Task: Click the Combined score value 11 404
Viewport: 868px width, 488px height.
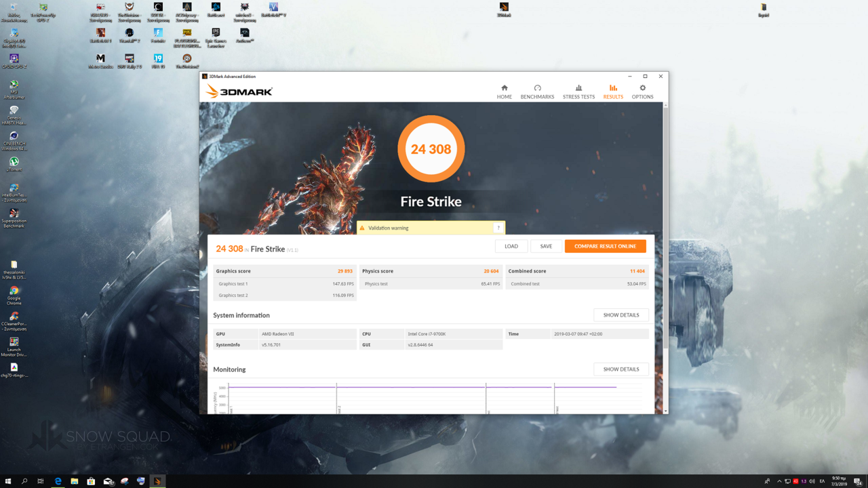Action: click(637, 271)
